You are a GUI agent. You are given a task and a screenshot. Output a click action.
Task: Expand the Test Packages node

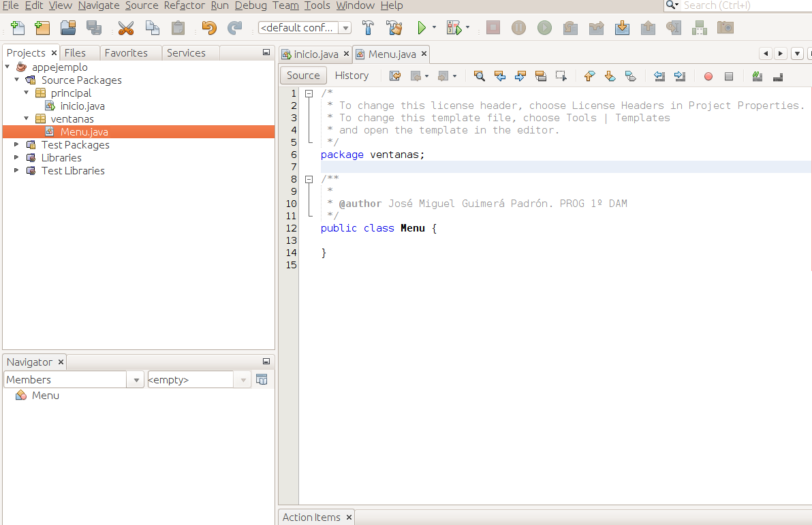coord(16,144)
